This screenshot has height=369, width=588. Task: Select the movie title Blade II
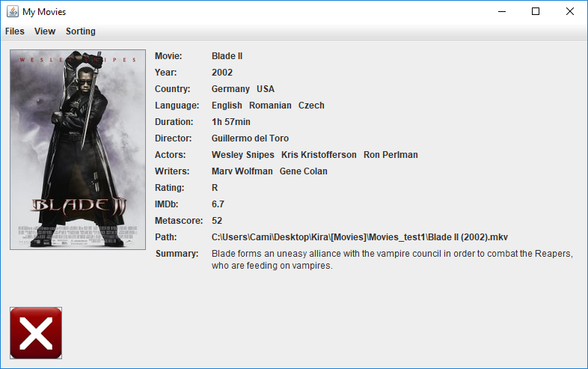[x=227, y=56]
